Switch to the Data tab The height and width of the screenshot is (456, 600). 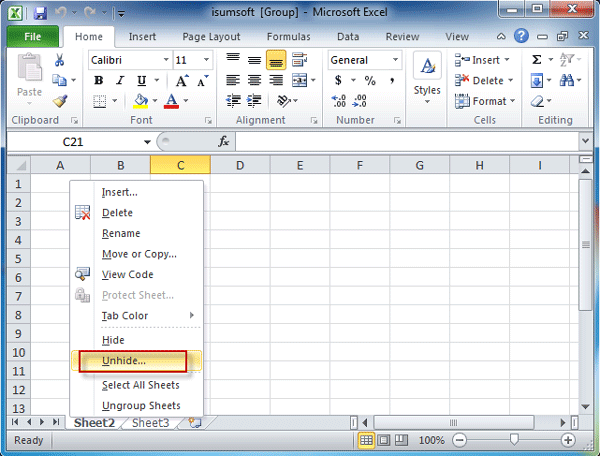pyautogui.click(x=348, y=37)
